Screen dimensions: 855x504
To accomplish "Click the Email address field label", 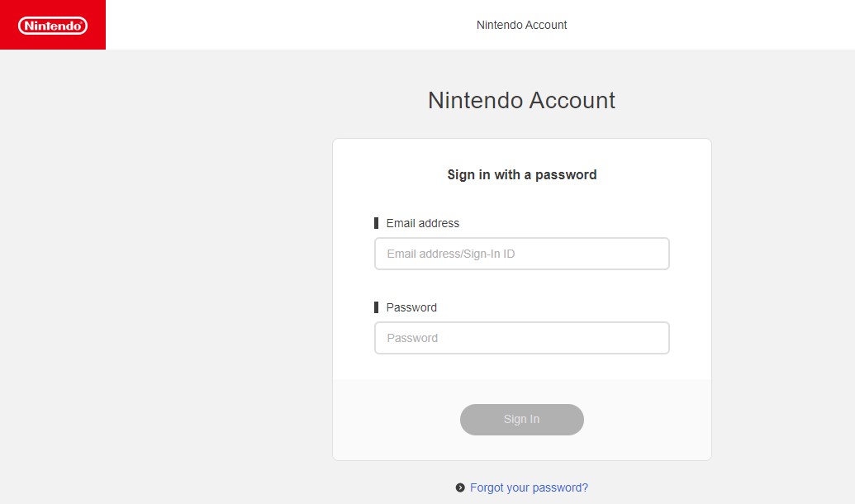I will pyautogui.click(x=422, y=222).
